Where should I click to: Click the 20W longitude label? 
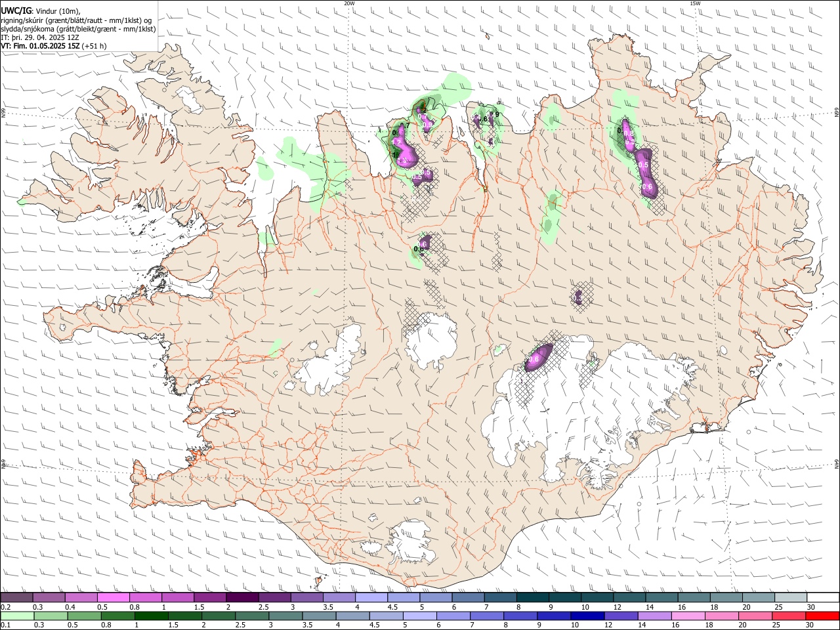pyautogui.click(x=349, y=3)
